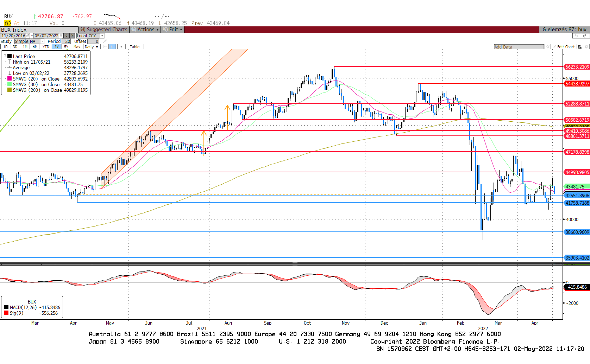Click the 35903.4102 support level label
The height and width of the screenshot is (364, 590).
click(577, 258)
